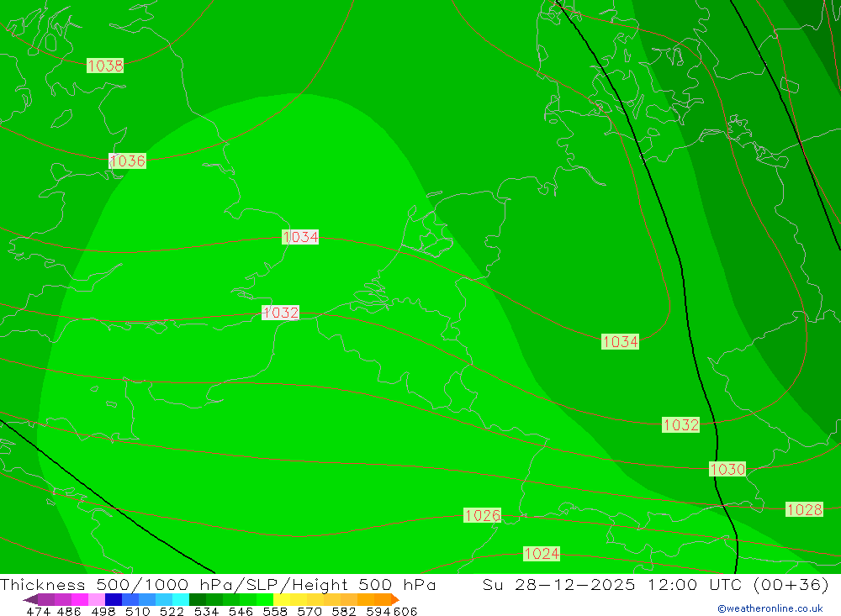The height and width of the screenshot is (616, 841).
Task: Click the 474 legend value
Action: pos(38,611)
